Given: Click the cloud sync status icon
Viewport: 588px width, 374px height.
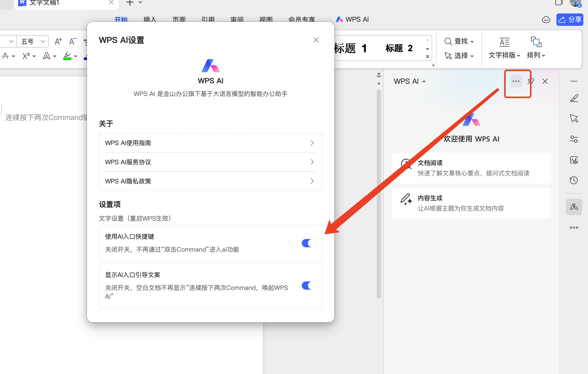Looking at the screenshot, I should pyautogui.click(x=546, y=20).
